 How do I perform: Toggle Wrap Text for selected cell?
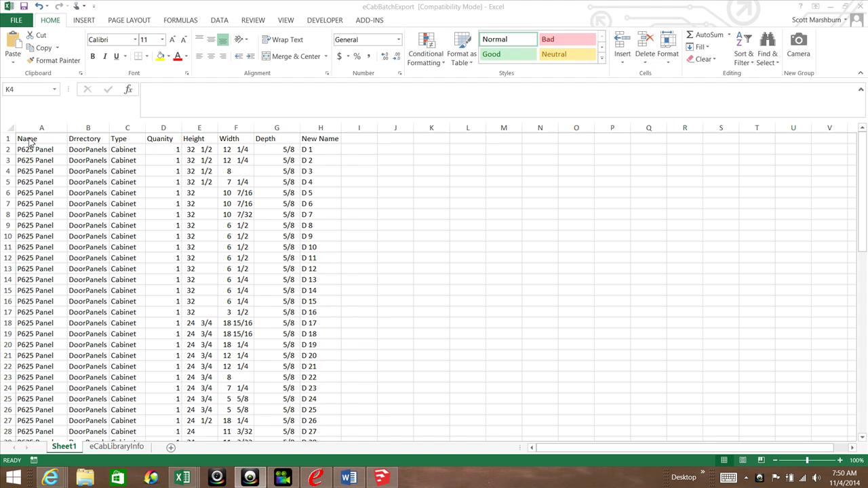pos(282,39)
